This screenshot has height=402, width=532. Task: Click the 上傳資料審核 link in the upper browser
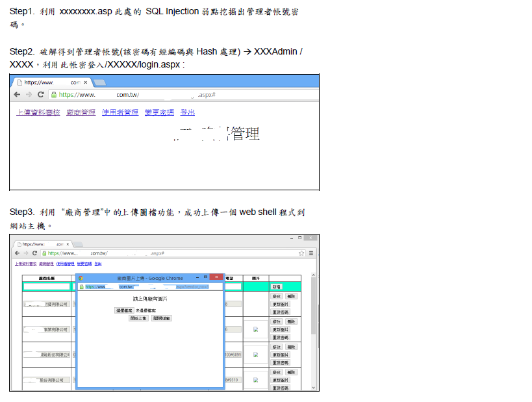pos(38,112)
